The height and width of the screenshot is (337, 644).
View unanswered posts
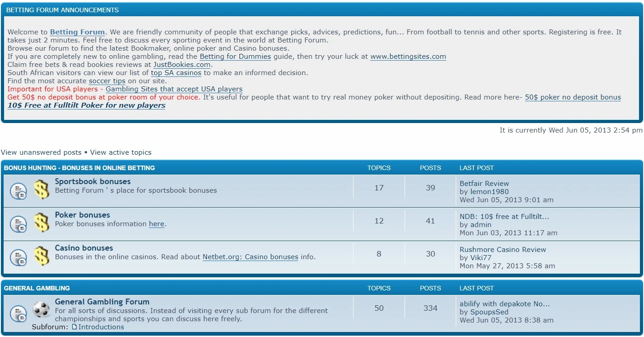tap(41, 152)
